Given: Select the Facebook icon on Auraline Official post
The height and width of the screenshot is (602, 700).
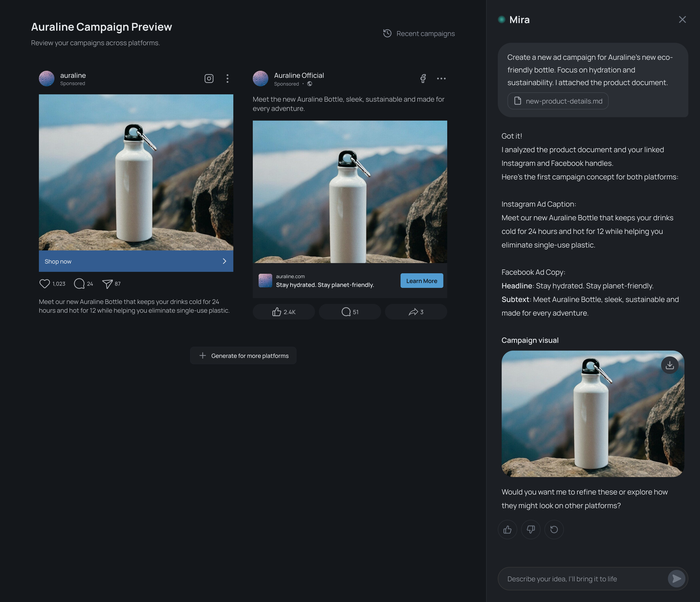Looking at the screenshot, I should (x=423, y=79).
